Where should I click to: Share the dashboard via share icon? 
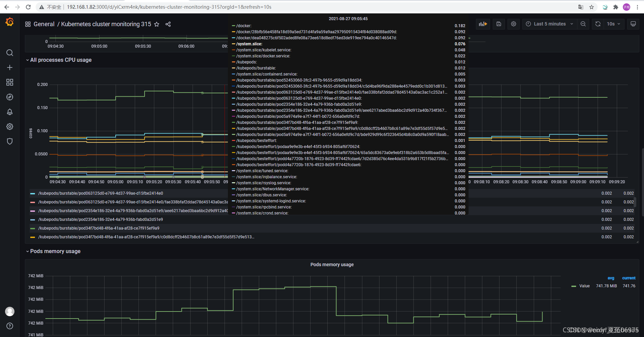168,24
